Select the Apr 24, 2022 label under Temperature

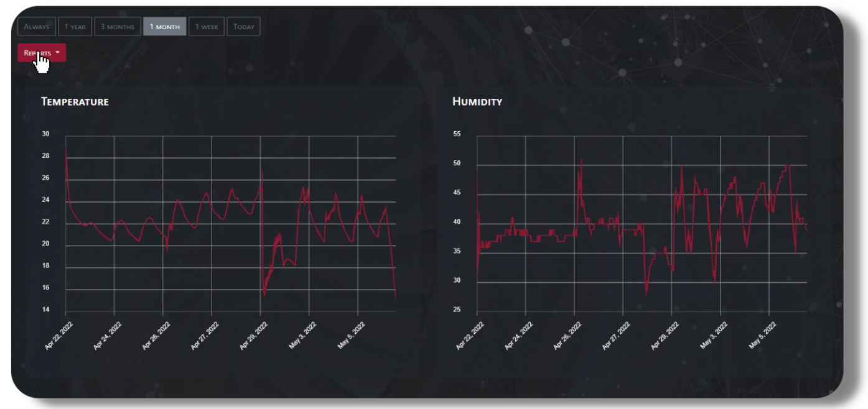(x=107, y=336)
